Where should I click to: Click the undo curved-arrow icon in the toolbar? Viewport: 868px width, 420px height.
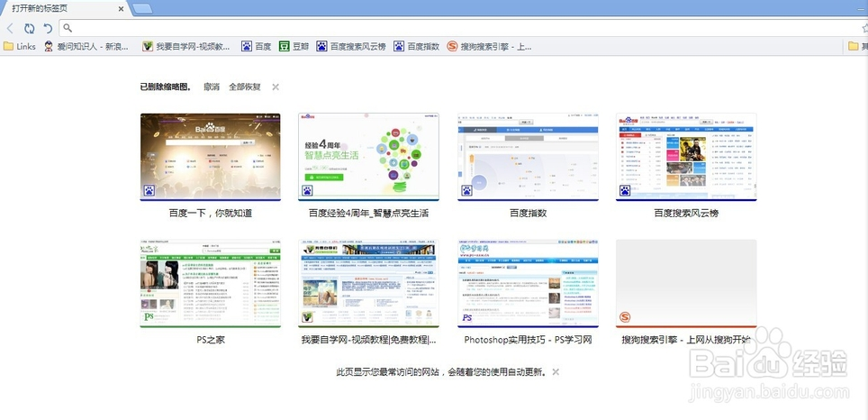point(48,28)
